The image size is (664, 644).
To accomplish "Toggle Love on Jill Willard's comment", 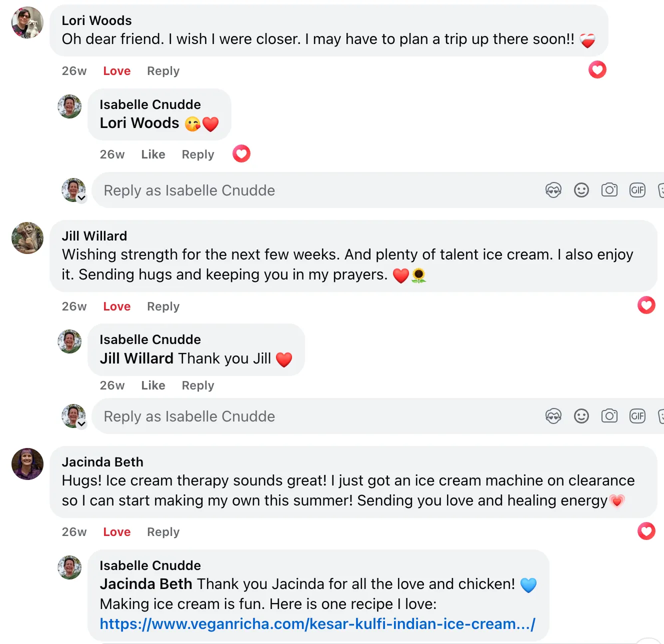I will tap(116, 306).
